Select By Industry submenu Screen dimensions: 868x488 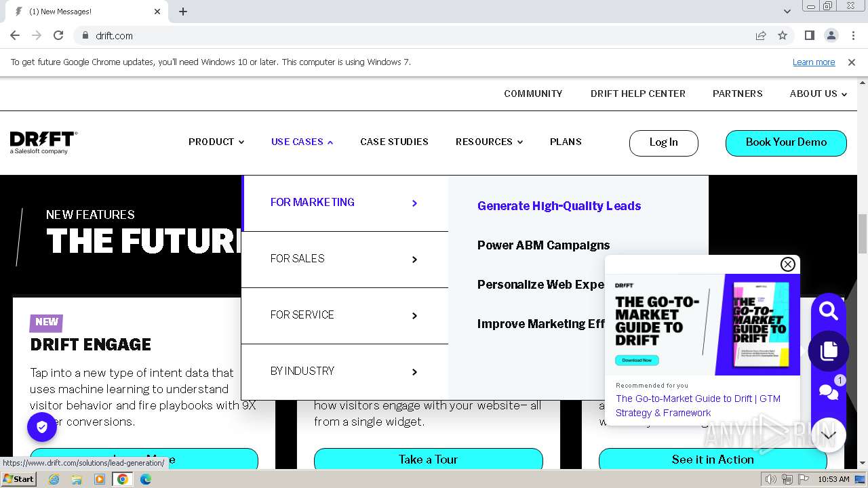[345, 372]
